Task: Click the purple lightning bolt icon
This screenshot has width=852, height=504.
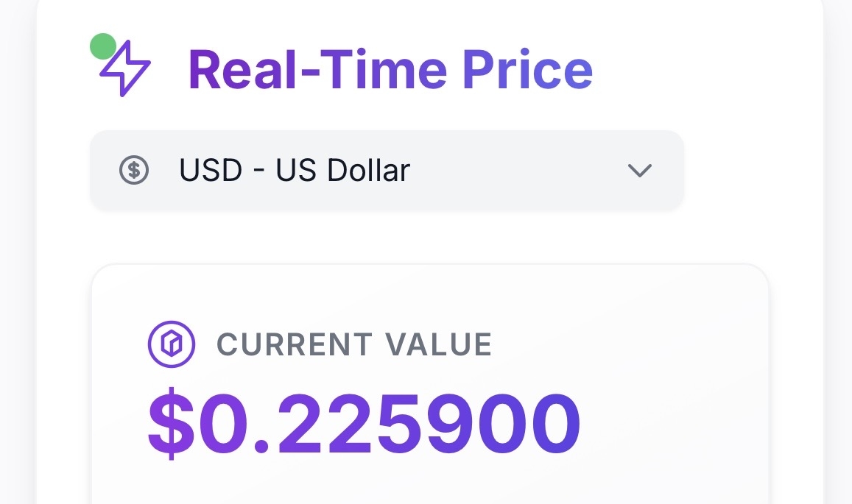Action: click(126, 68)
